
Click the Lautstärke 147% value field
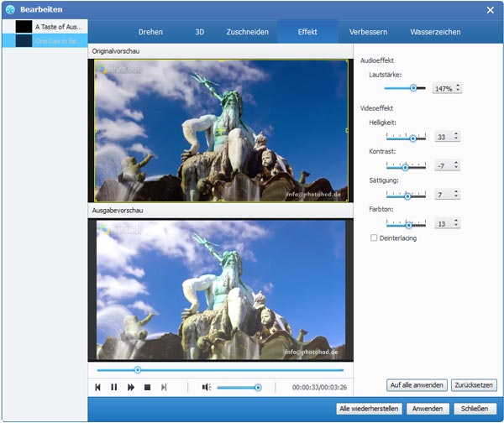point(444,88)
